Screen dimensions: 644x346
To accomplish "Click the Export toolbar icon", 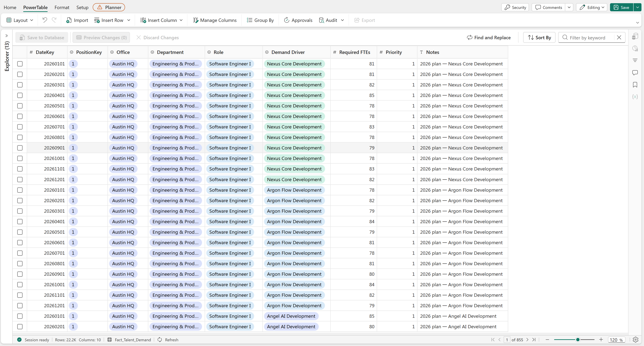I will (357, 20).
